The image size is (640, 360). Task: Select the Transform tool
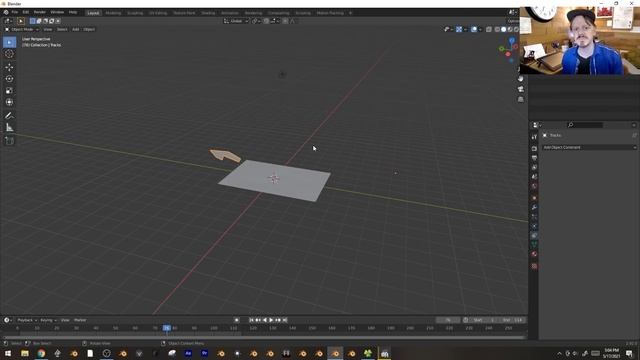click(x=9, y=102)
